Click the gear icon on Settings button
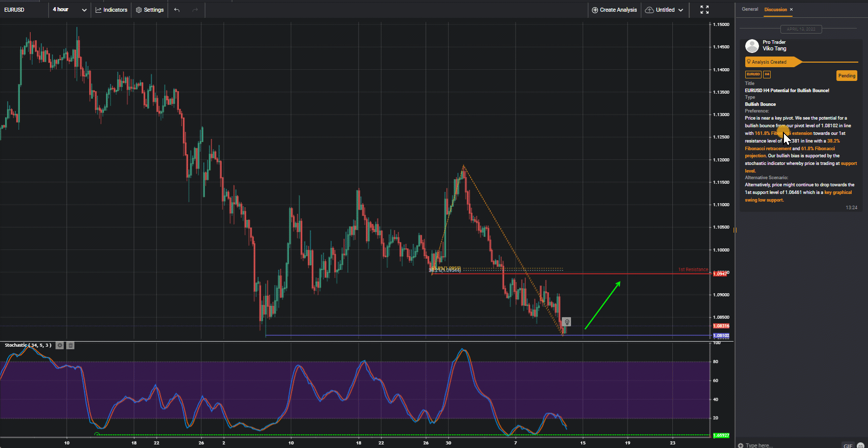Viewport: 868px width, 448px height. (139, 10)
